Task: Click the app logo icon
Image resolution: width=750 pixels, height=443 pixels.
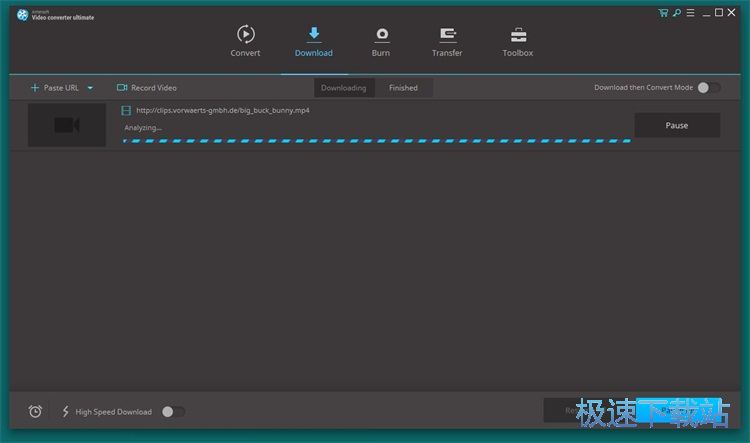Action: 22,15
